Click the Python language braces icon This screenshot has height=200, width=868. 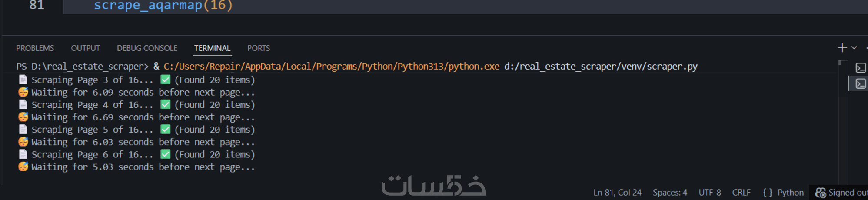point(768,193)
